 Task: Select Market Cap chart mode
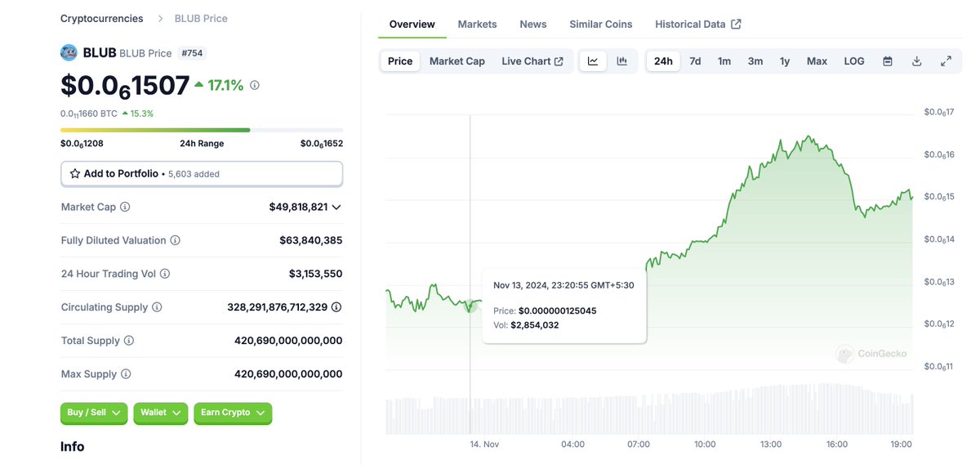point(457,61)
